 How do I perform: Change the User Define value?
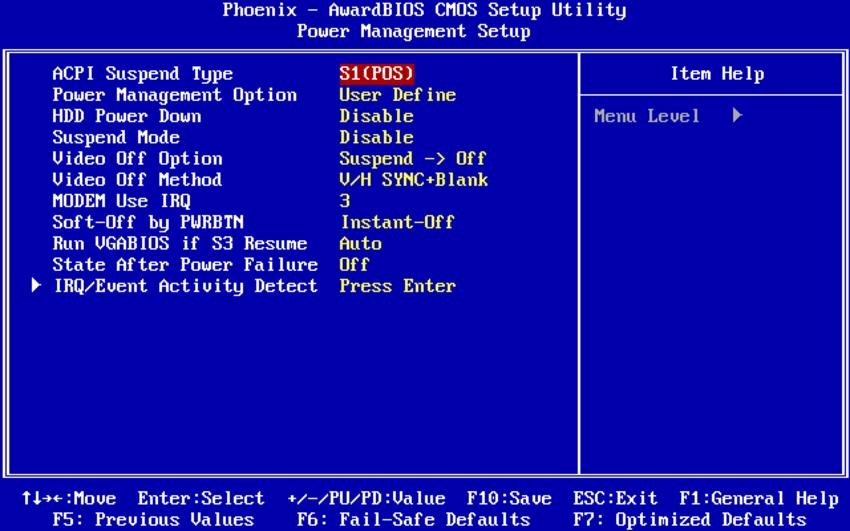pos(397,95)
